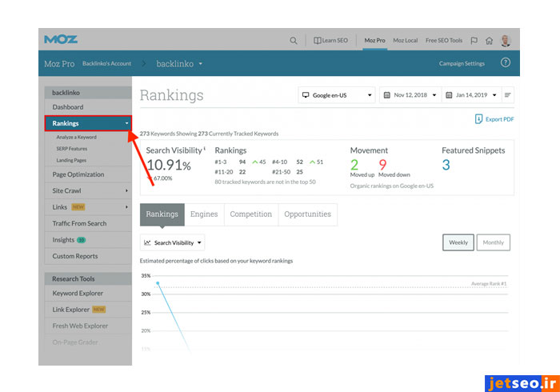560x392 pixels.
Task: Click the Moz logo
Action: (61, 39)
